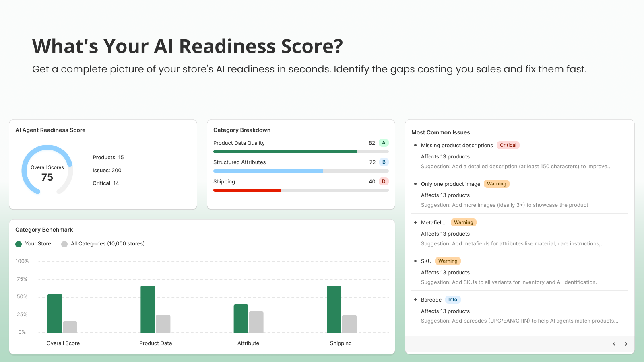The image size is (644, 362).
Task: Click Warning badge next to SKU
Action: (448, 261)
